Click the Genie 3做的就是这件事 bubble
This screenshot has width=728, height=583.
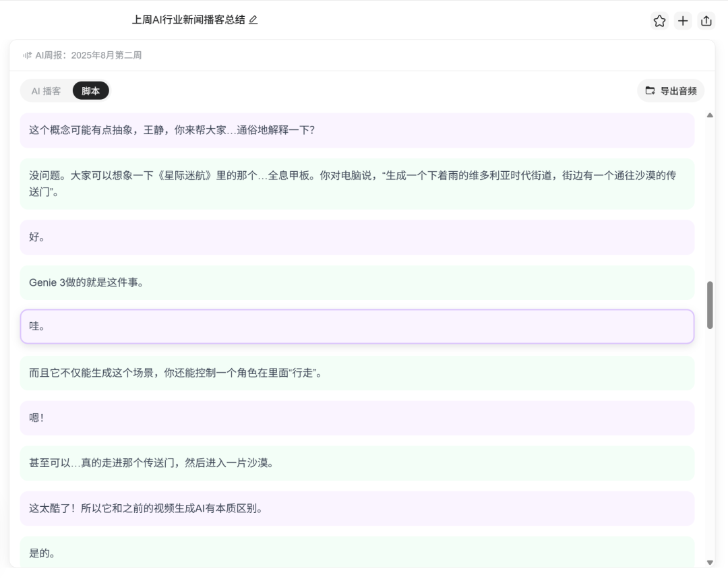(357, 283)
